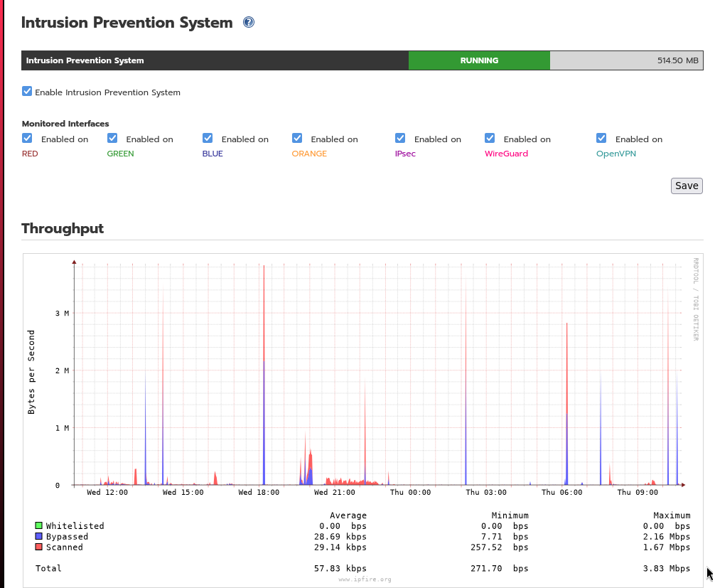Toggle Enabled on ORANGE checkbox
The image size is (715, 588).
click(297, 138)
